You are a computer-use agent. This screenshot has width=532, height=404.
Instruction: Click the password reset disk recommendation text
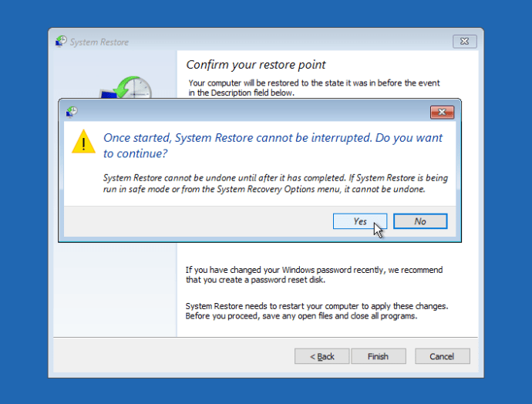(314, 274)
